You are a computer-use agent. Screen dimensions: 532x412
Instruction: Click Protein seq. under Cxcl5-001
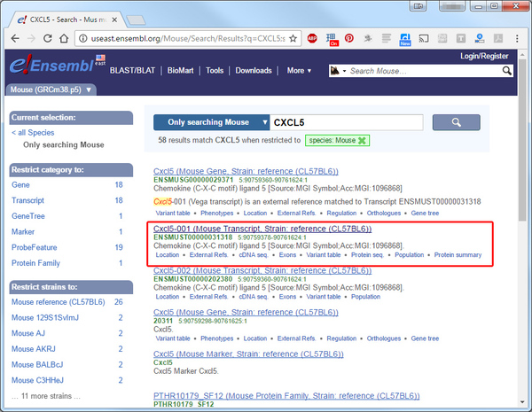click(367, 255)
